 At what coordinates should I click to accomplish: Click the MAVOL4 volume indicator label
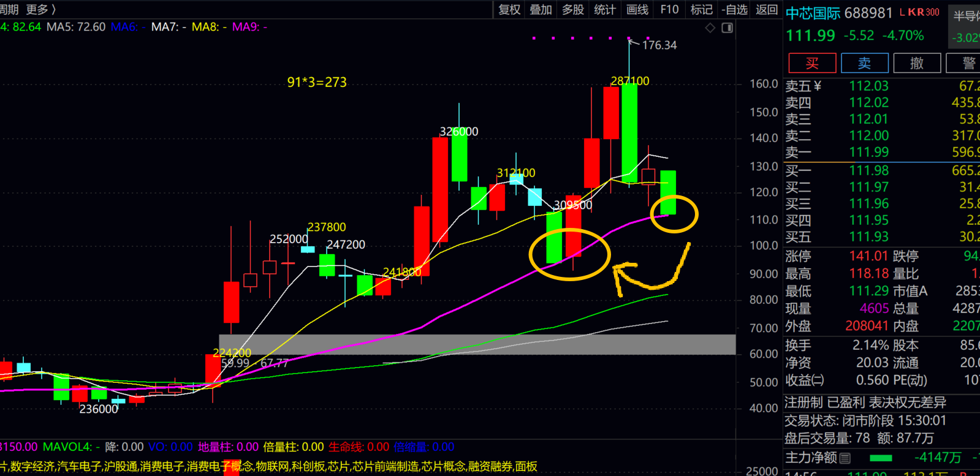click(70, 447)
